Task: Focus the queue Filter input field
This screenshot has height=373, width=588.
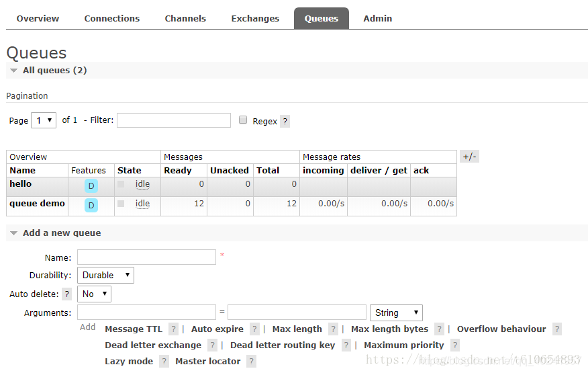Action: [x=174, y=120]
